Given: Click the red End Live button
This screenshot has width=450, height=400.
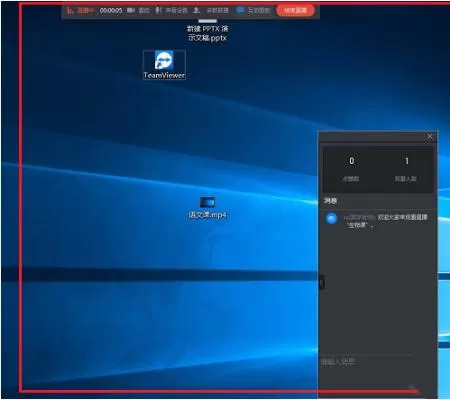Looking at the screenshot, I should 295,10.
